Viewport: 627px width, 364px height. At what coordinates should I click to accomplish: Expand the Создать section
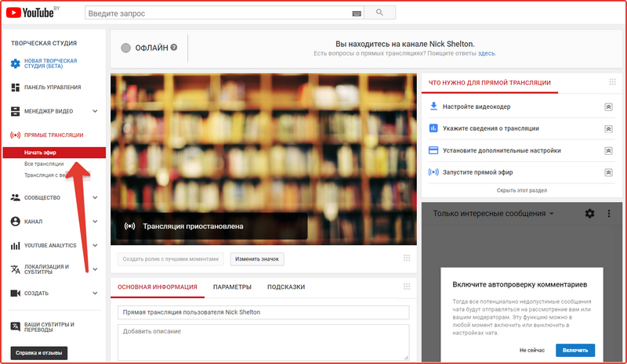click(95, 294)
